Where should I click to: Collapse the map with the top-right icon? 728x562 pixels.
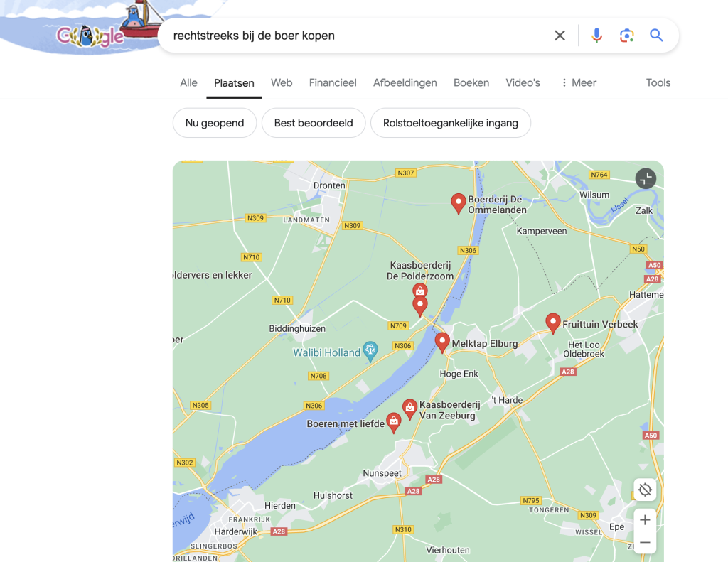point(646,178)
